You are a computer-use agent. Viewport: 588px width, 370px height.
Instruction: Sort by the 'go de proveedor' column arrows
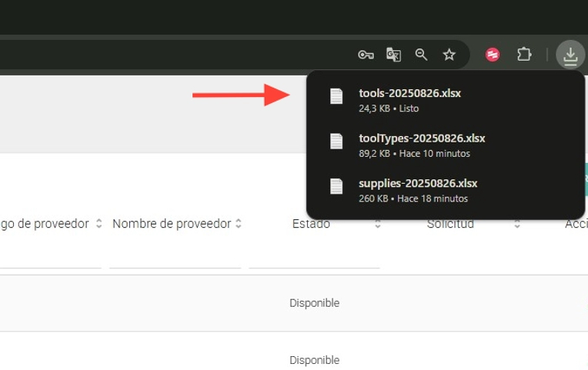(x=99, y=224)
